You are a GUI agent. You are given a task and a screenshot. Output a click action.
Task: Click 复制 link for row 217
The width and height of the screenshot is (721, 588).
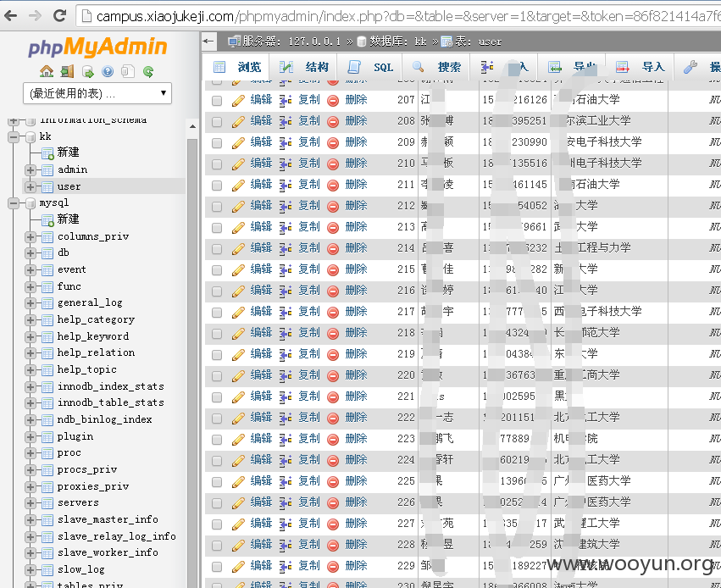point(309,312)
